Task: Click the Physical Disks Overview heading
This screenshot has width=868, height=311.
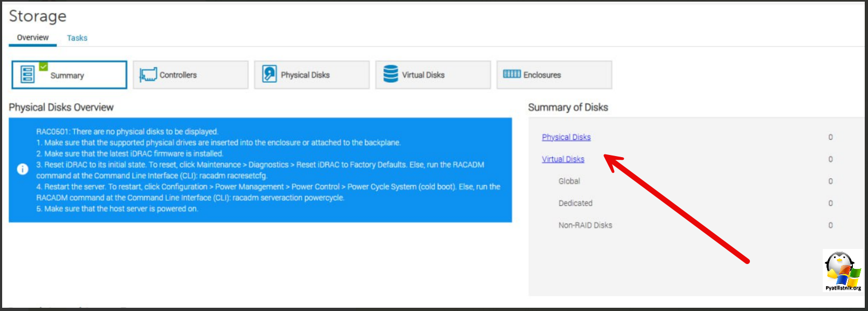Action: click(x=61, y=107)
